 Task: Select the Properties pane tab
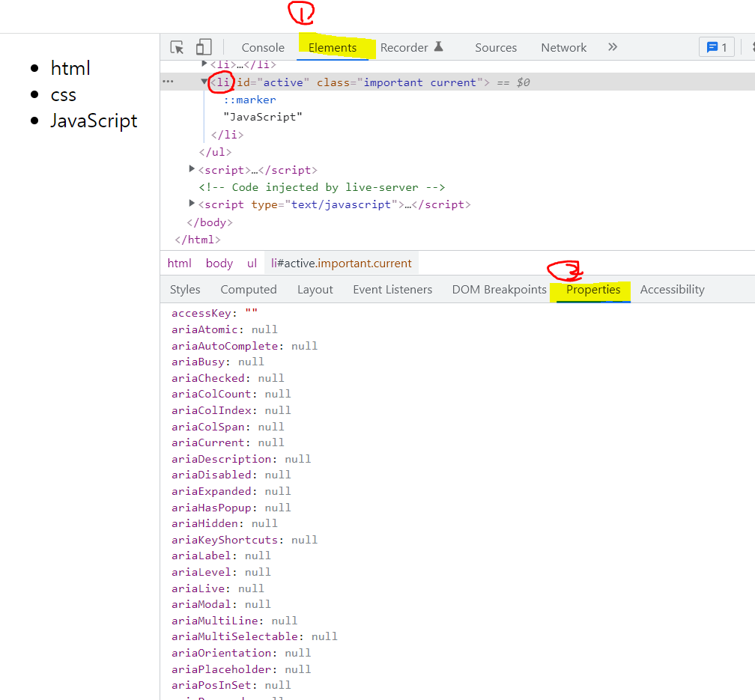[x=593, y=289]
